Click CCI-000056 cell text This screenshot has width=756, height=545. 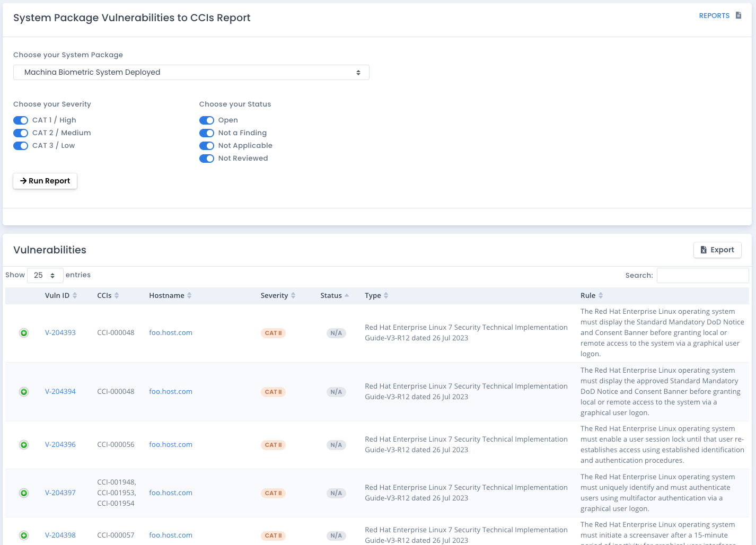116,445
